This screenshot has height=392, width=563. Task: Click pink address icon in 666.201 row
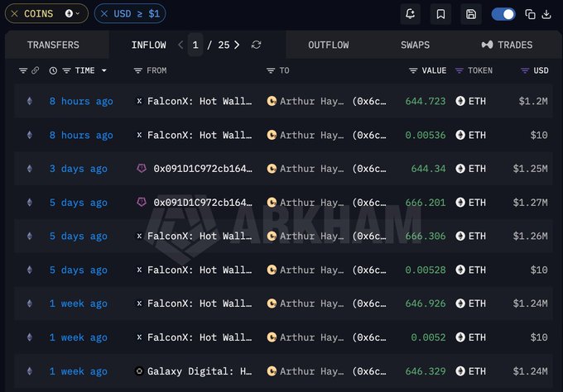[142, 203]
